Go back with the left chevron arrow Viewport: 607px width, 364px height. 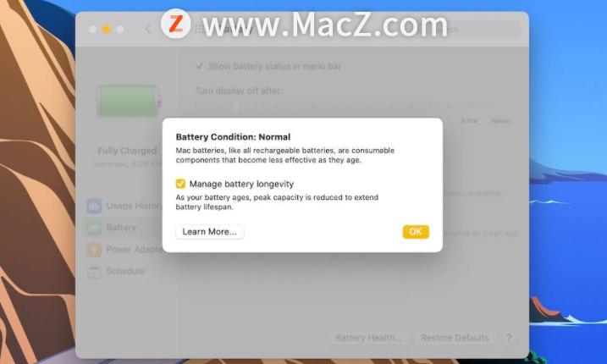pyautogui.click(x=148, y=29)
